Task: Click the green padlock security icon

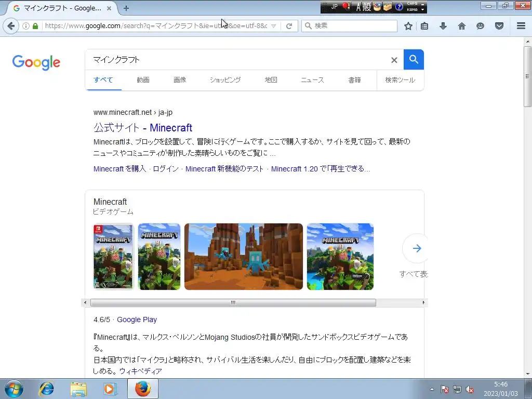Action: [x=35, y=26]
